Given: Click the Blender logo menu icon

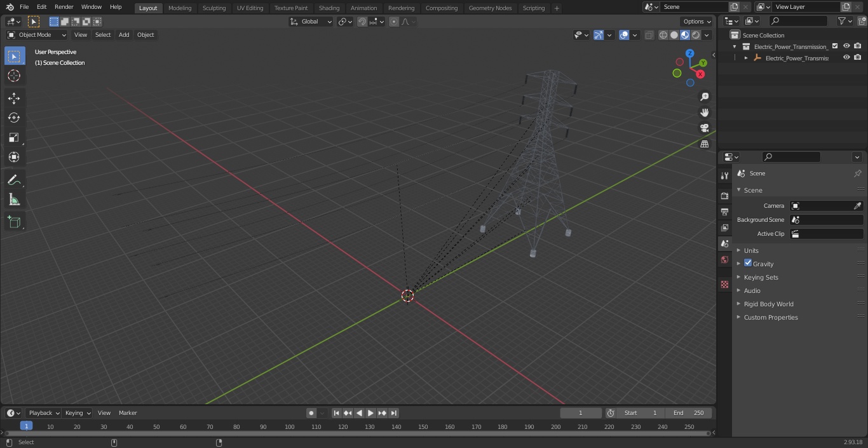Looking at the screenshot, I should 10,7.
